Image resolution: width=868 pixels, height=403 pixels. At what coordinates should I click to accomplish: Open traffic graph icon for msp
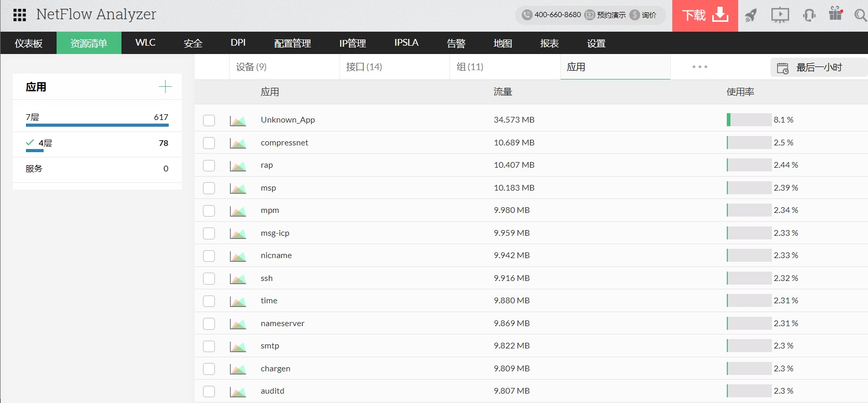pyautogui.click(x=238, y=188)
